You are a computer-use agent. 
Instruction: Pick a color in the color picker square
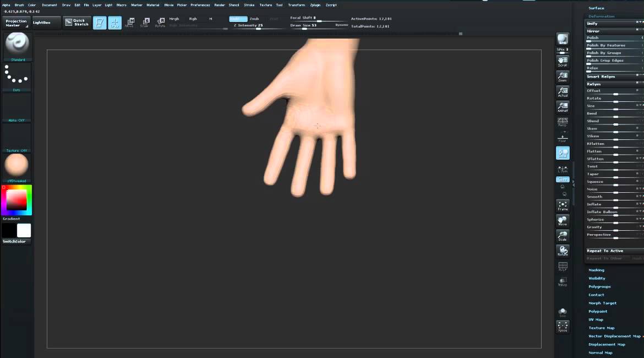coord(17,200)
